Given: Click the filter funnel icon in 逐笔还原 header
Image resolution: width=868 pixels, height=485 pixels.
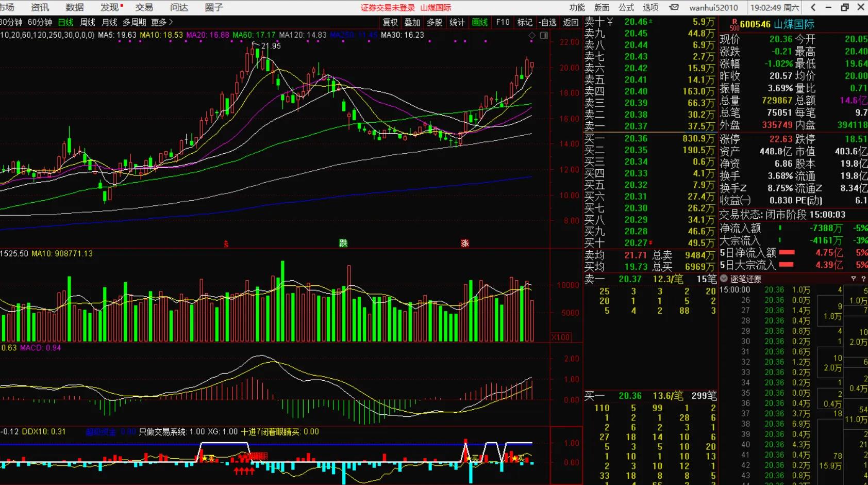Looking at the screenshot, I should pos(854,279).
